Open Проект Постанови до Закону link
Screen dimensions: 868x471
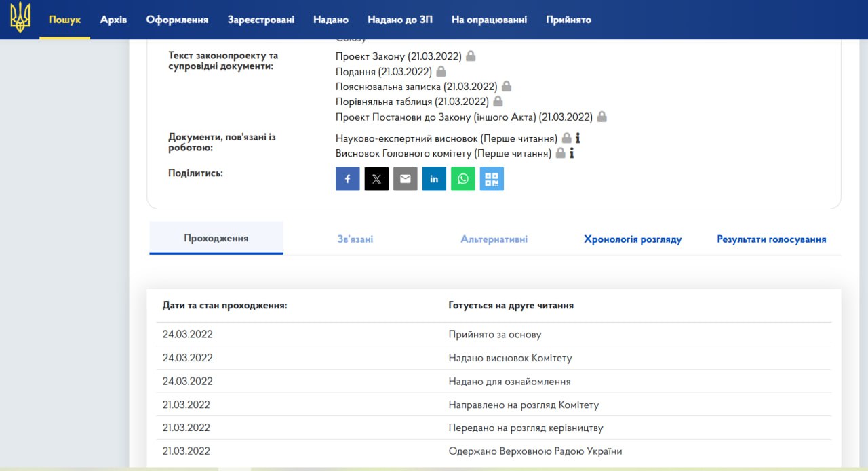coord(464,117)
